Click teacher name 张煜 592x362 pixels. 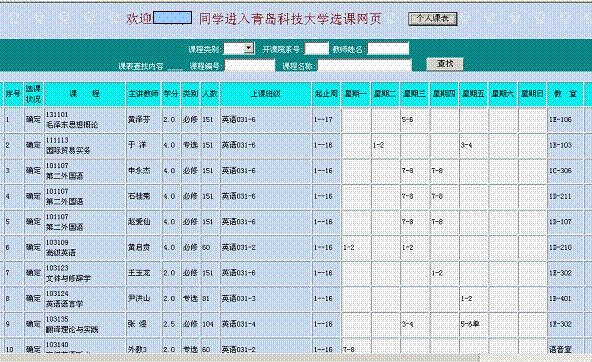[137, 324]
